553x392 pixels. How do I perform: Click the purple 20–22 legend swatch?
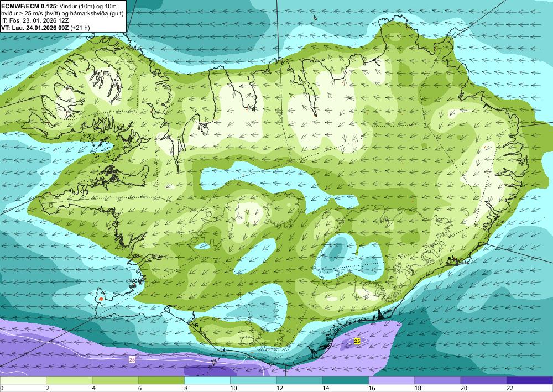483,380
